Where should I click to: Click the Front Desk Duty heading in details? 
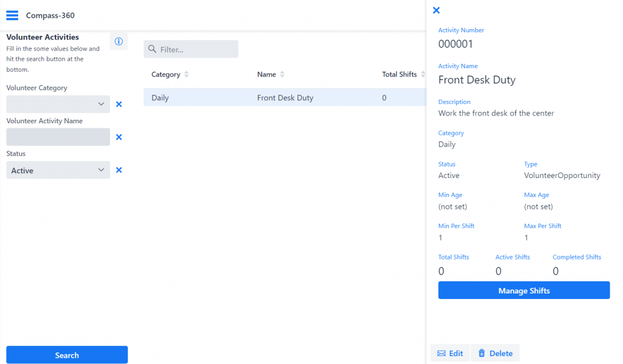pos(477,80)
